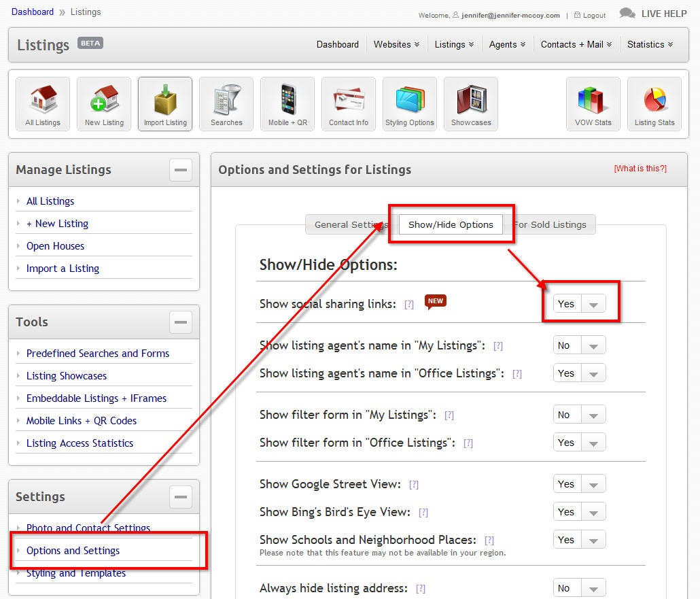Open the Contacts + Mail menu
700x599 pixels.
coord(576,44)
